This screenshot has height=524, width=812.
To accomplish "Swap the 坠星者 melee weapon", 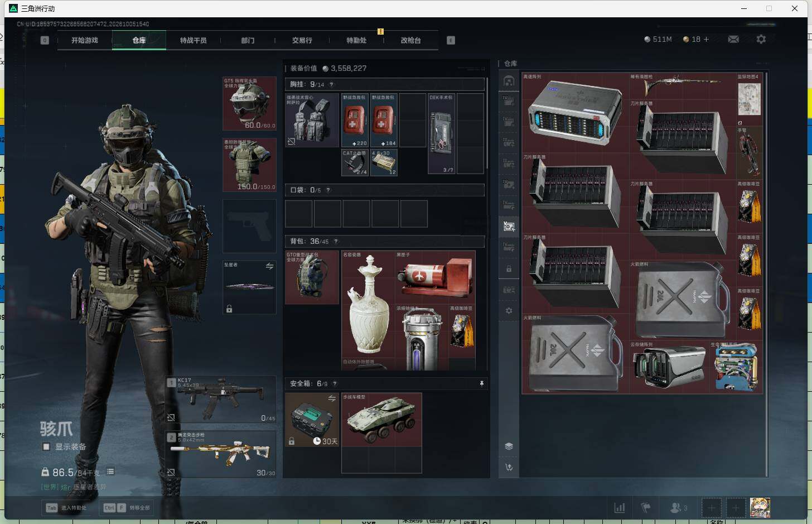I will coord(269,266).
